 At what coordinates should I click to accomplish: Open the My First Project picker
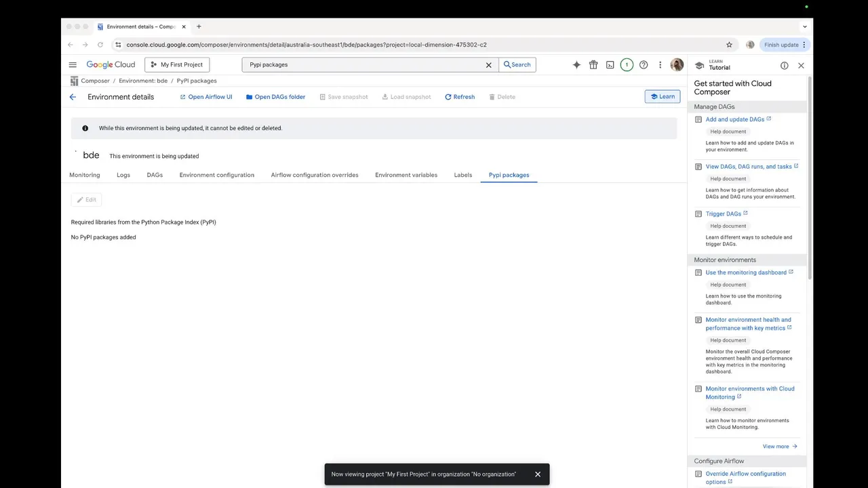pos(177,64)
